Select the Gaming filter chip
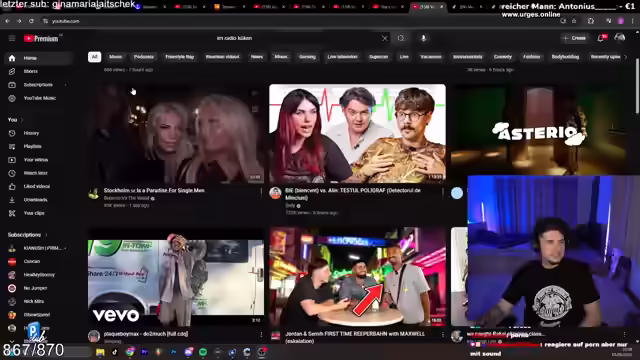The height and width of the screenshot is (360, 640). [x=307, y=57]
